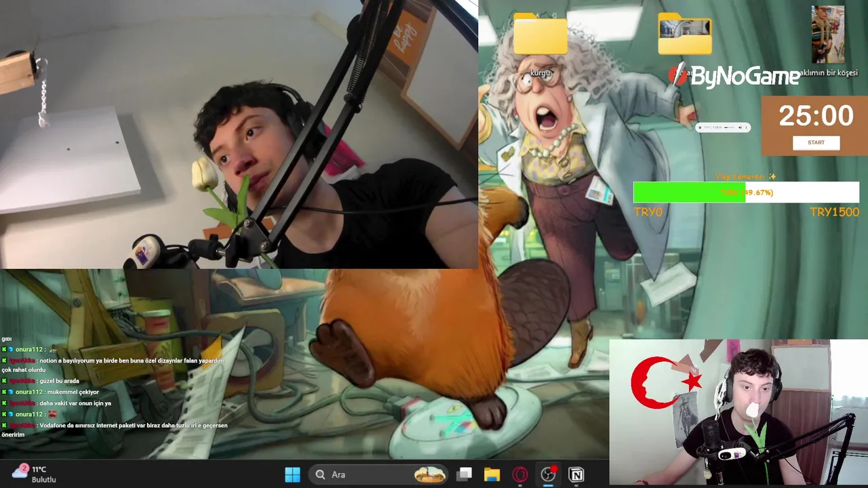Open Notion from the taskbar
Screen dimensions: 868x488
pyautogui.click(x=576, y=474)
